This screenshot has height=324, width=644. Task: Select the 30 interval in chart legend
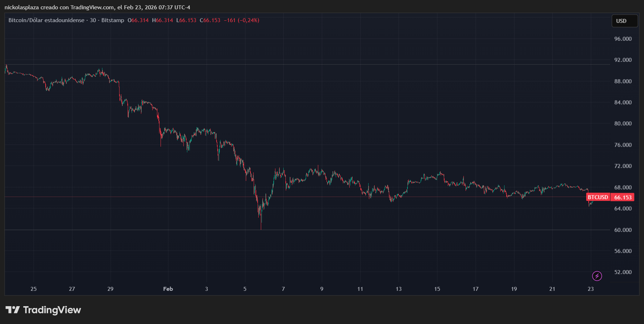(93, 20)
